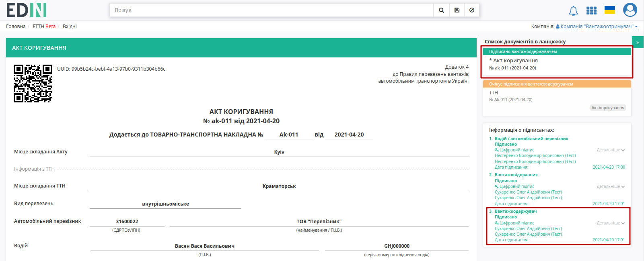Open ЕТТН Beta breadcrumb link
This screenshot has width=644, height=261.
(x=44, y=27)
